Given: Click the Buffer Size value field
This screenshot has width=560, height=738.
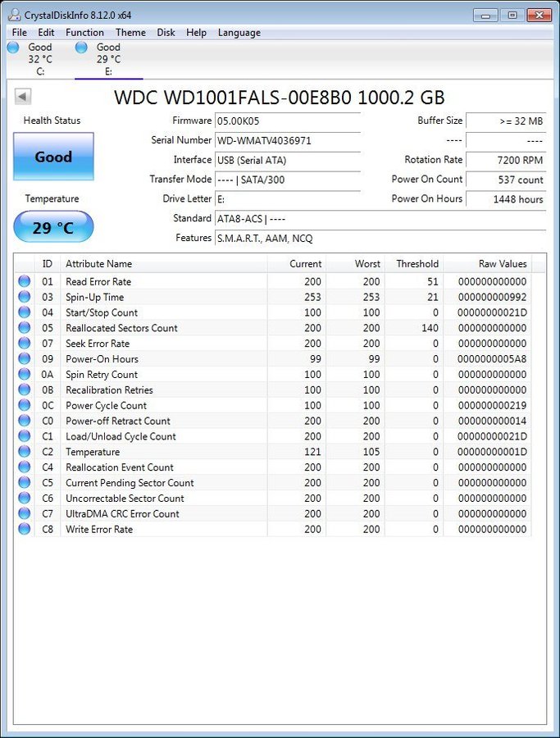Looking at the screenshot, I should point(506,121).
